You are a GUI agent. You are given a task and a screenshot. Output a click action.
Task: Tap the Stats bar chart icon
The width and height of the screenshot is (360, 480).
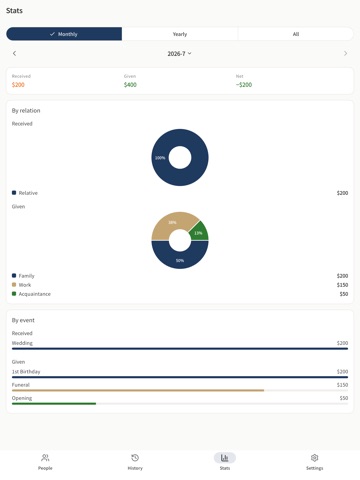[x=225, y=458]
